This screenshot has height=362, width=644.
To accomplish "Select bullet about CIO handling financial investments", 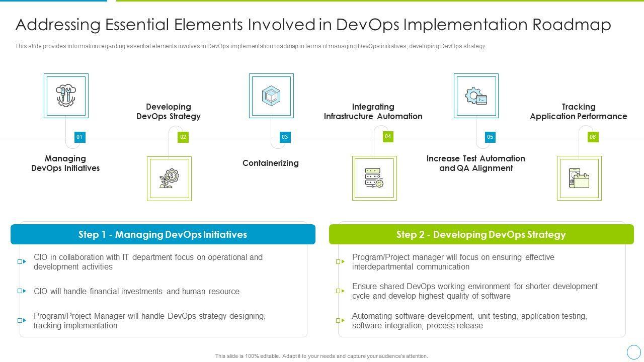I will (137, 291).
